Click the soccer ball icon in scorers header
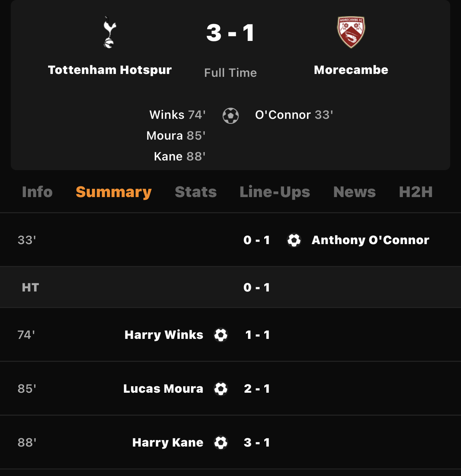Image resolution: width=461 pixels, height=476 pixels. click(230, 116)
